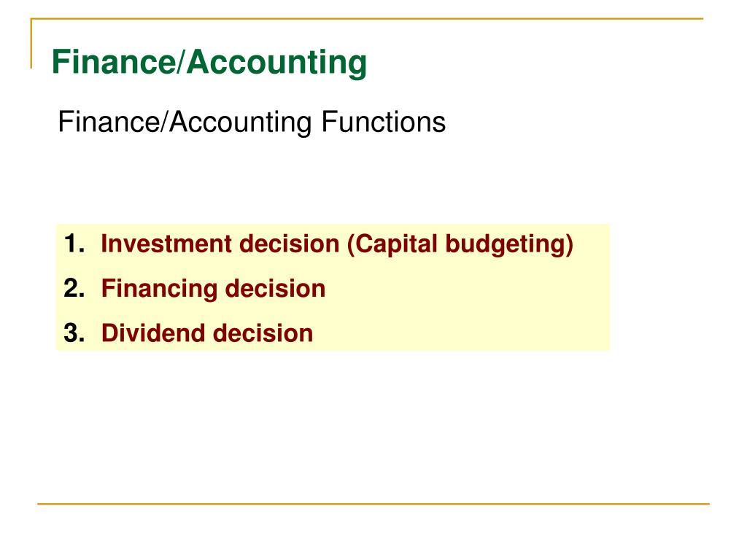Click the word decision in Financing decision
This screenshot has width=747, height=560.
click(x=275, y=289)
